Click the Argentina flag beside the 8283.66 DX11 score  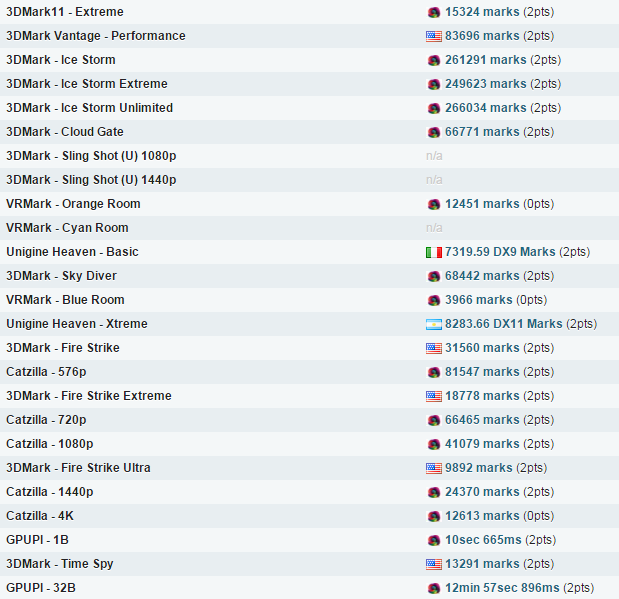(x=433, y=324)
